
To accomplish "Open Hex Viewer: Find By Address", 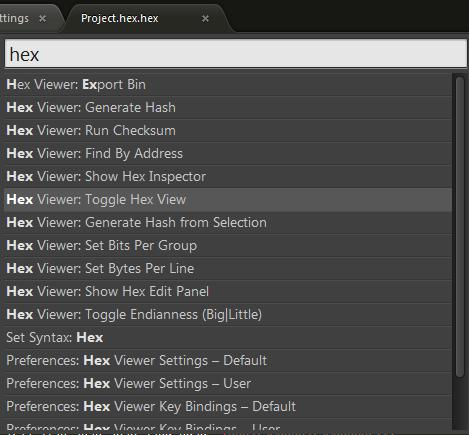I will pyautogui.click(x=228, y=154).
